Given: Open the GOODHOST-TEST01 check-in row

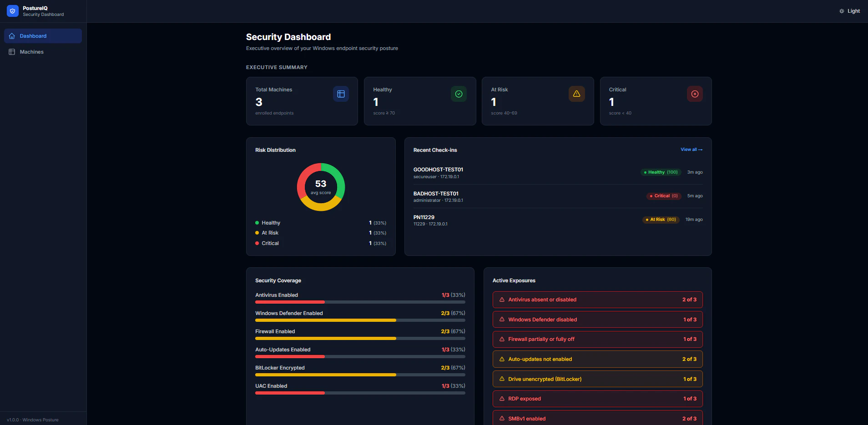Looking at the screenshot, I should [x=558, y=173].
